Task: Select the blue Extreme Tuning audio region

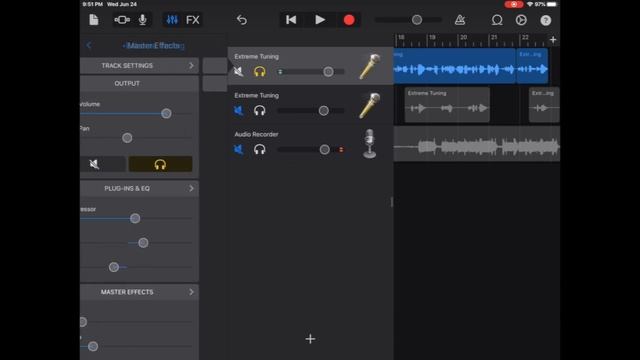Action: click(x=454, y=66)
